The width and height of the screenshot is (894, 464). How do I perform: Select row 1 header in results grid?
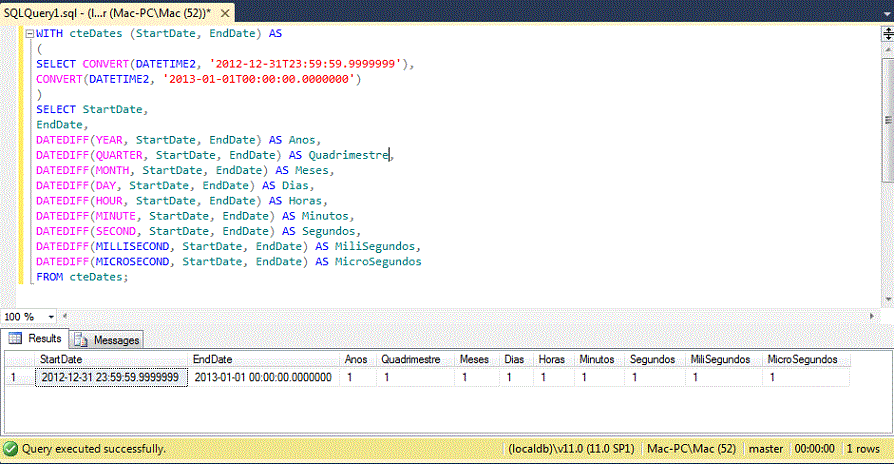click(x=20, y=377)
